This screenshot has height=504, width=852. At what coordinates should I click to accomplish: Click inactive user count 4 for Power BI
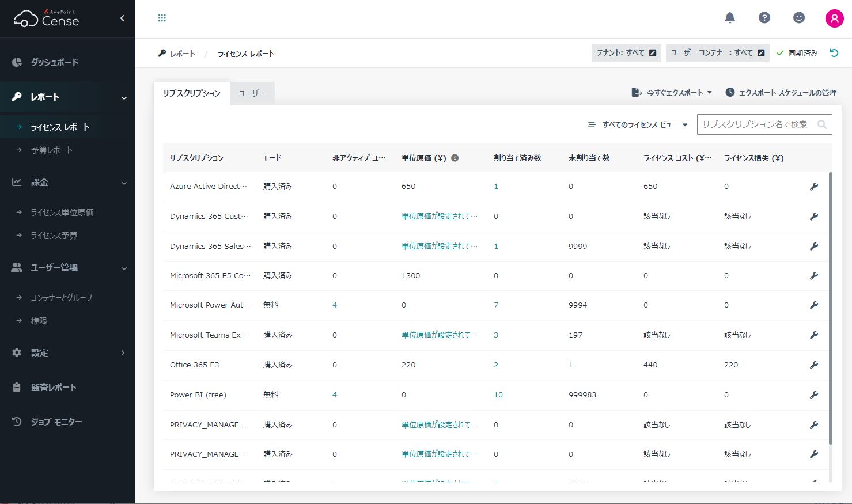pyautogui.click(x=335, y=395)
